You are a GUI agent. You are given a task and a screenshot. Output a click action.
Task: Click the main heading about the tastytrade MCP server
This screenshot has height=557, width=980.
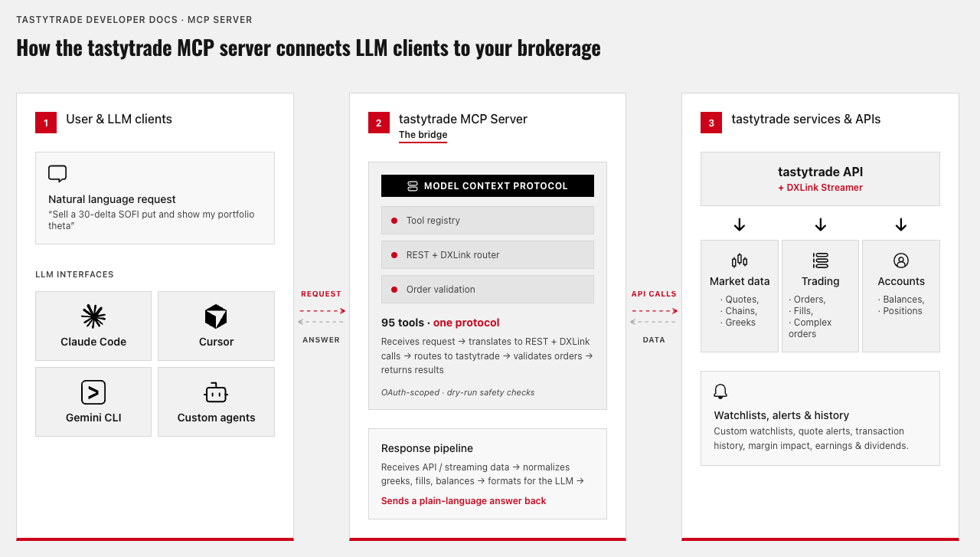(x=309, y=48)
